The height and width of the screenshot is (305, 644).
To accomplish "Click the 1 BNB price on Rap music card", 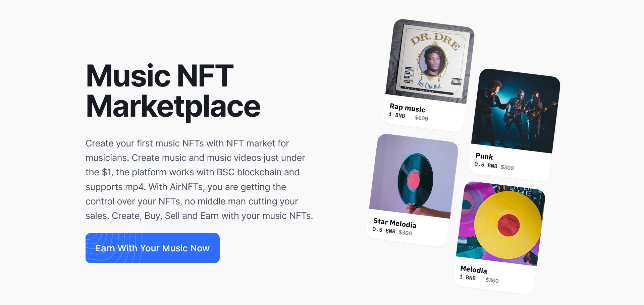I will click(x=397, y=115).
